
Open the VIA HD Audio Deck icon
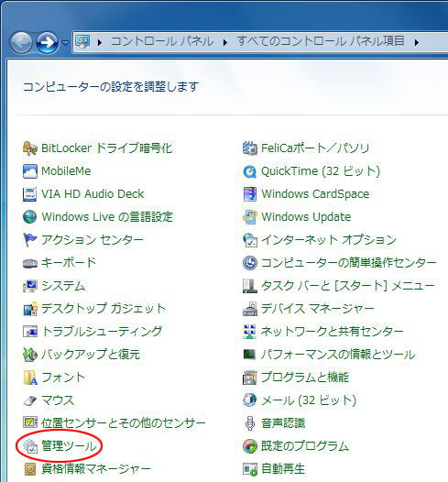click(30, 194)
